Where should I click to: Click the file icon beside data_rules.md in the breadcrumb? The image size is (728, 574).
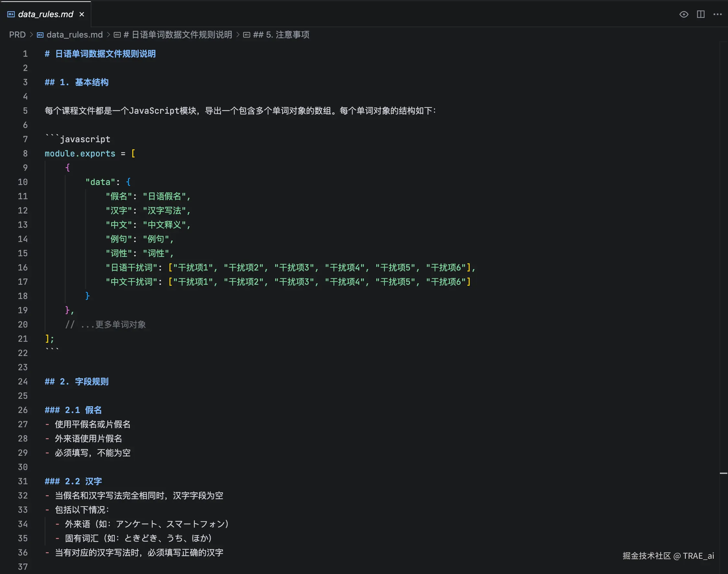pos(40,35)
